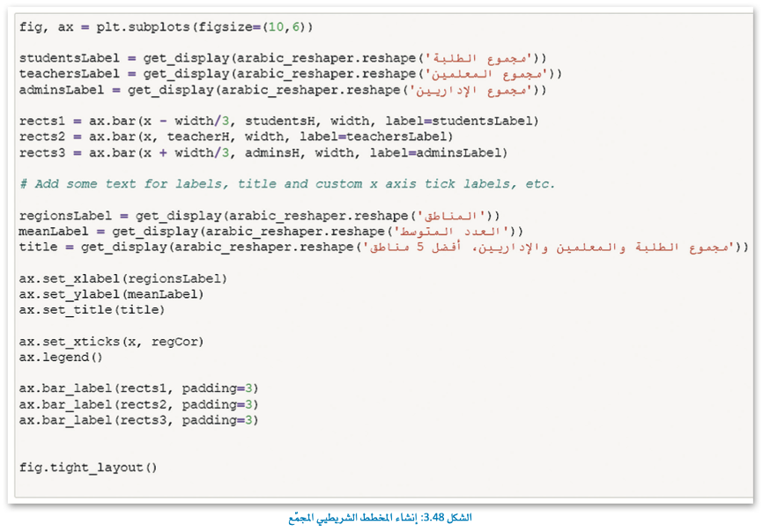Click the fig, ax = plt.subplots line
Screen dimensions: 763x532
(166, 26)
